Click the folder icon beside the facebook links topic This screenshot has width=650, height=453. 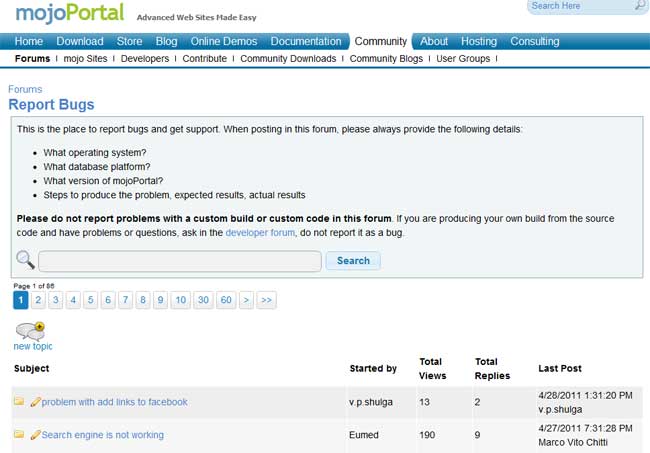coord(19,402)
